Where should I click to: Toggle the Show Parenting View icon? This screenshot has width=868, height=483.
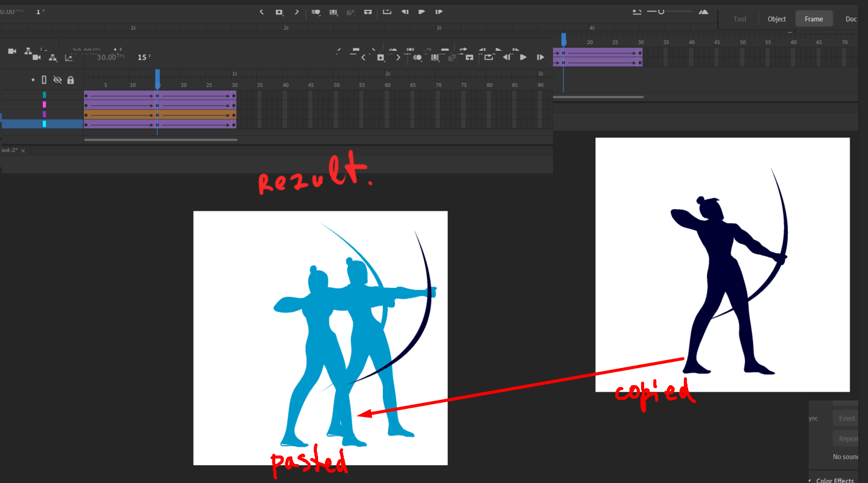53,57
